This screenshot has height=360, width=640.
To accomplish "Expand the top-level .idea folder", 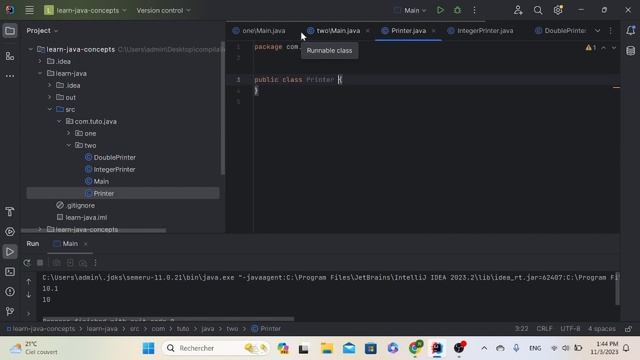I will tap(40, 62).
